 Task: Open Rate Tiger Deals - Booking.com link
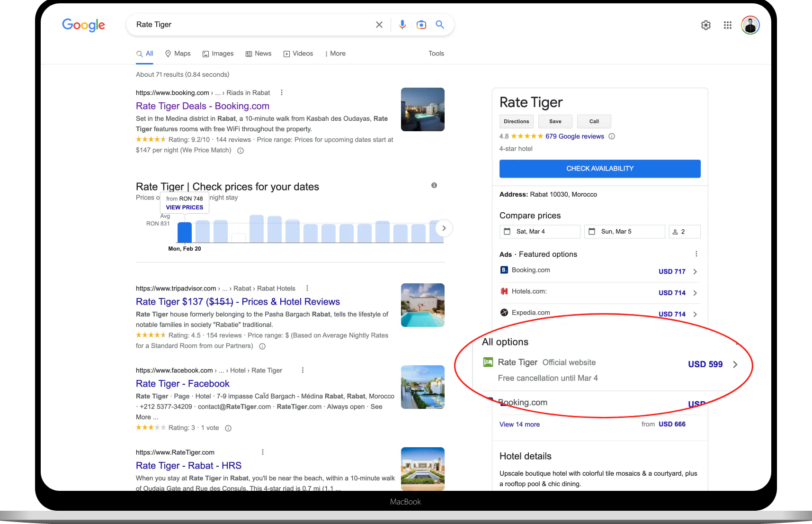[x=203, y=106]
